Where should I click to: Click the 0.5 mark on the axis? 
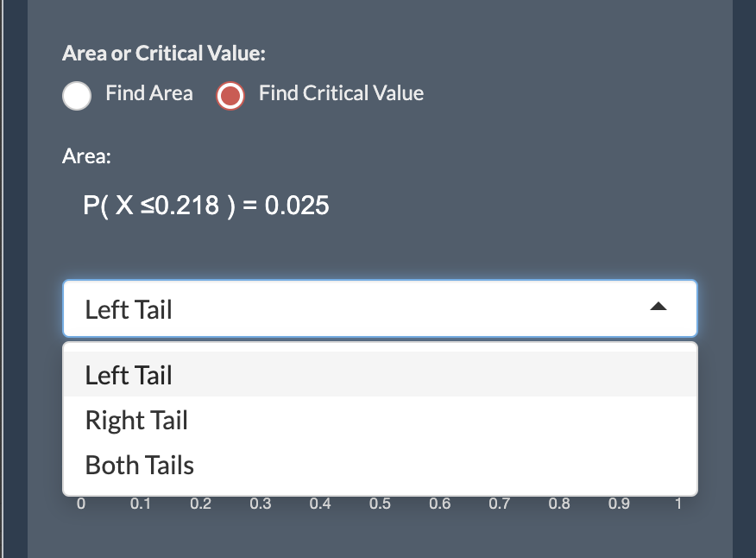[x=381, y=504]
